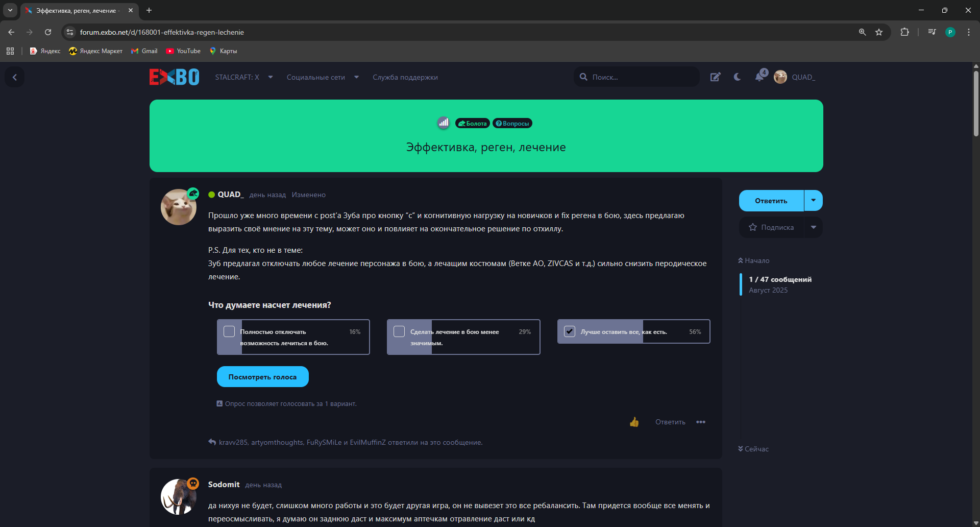Click Sodomit's mammoth avatar
This screenshot has height=527, width=980.
coord(179,496)
